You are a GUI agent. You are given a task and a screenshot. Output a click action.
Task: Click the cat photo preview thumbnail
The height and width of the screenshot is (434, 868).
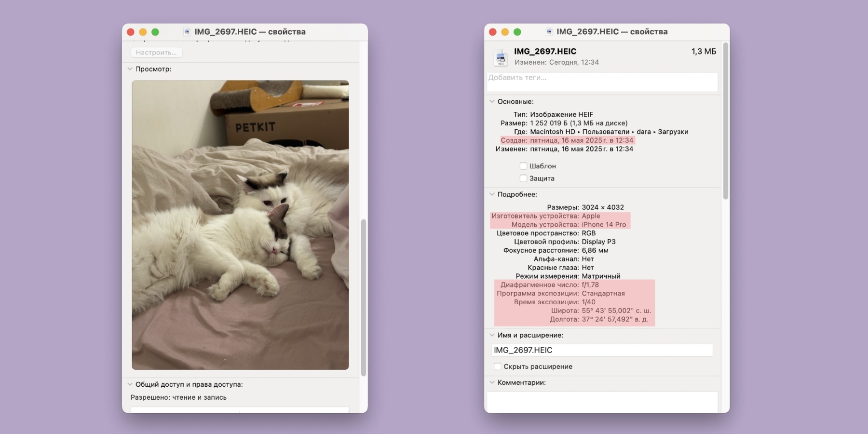coord(240,225)
